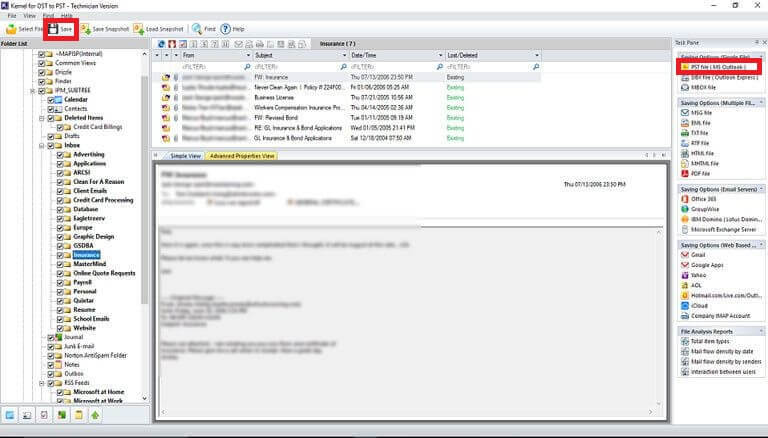Viewport: 768px width, 438px height.
Task: Open the File menu
Action: (x=12, y=16)
